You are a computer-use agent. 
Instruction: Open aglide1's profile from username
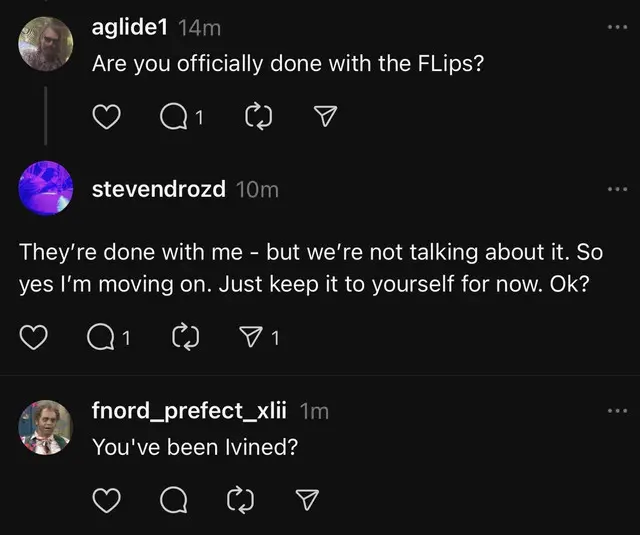click(x=130, y=28)
